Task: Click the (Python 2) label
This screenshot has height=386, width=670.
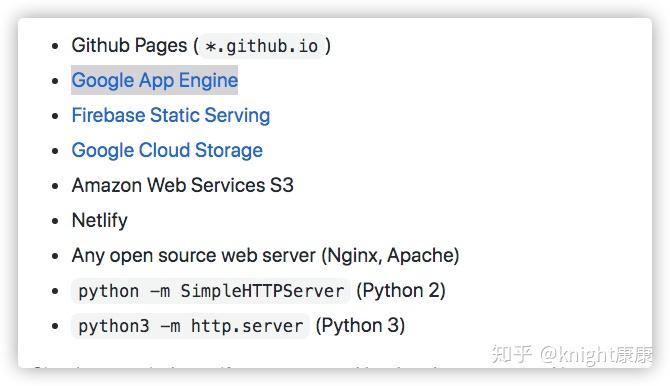Action: coord(401,291)
